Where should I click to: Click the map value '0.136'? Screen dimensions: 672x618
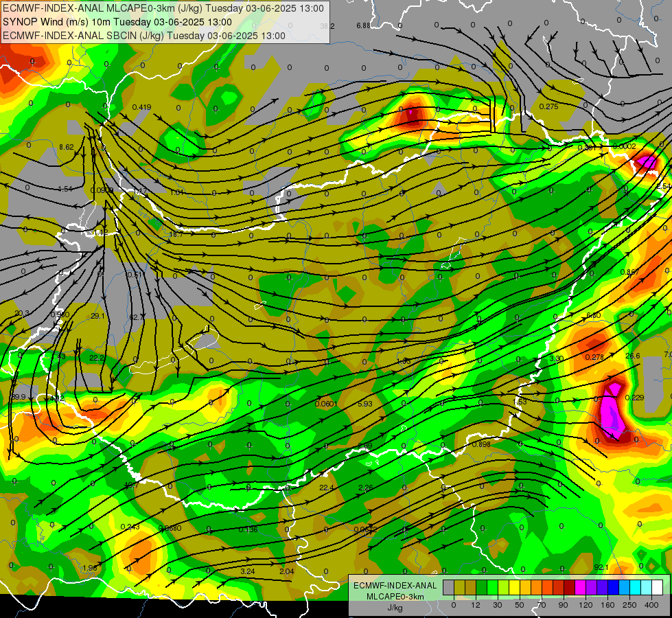[248, 529]
